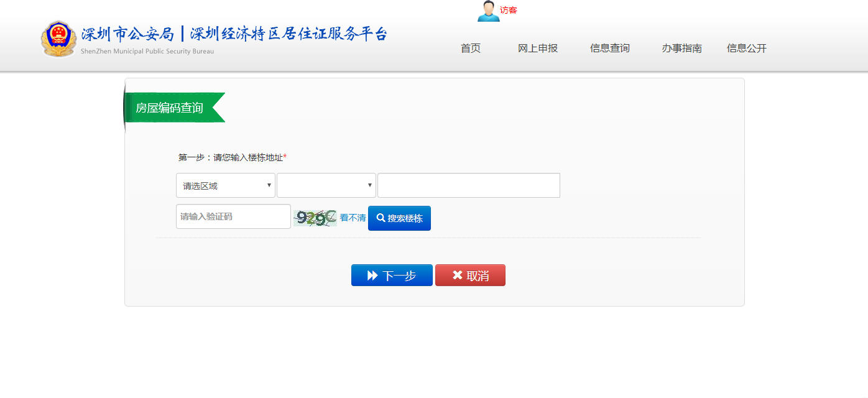Open the empty second street dropdown
The height and width of the screenshot is (398, 868).
[326, 185]
